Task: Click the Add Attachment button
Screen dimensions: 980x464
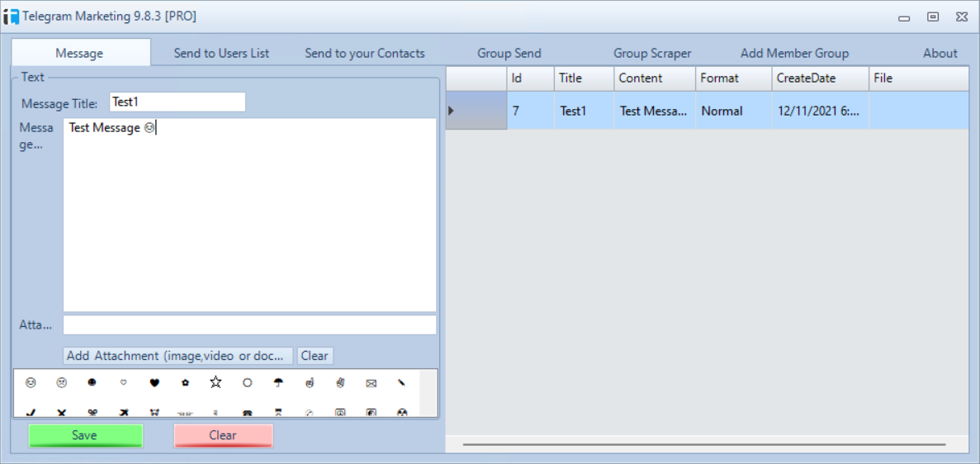Action: [178, 356]
